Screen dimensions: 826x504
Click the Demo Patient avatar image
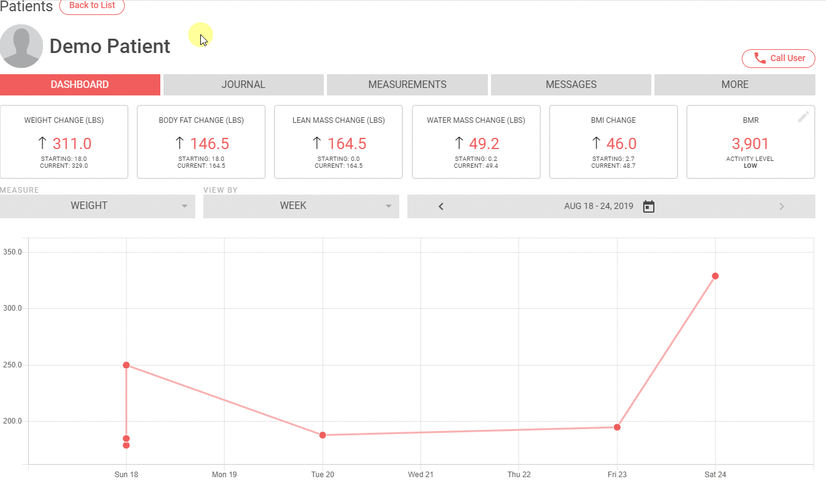point(21,46)
